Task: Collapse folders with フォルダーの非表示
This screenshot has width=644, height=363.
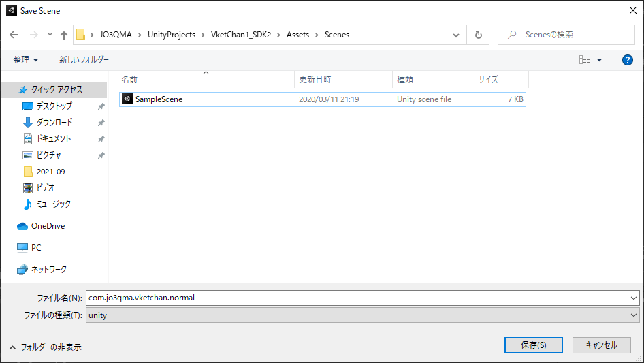Action: [46, 347]
